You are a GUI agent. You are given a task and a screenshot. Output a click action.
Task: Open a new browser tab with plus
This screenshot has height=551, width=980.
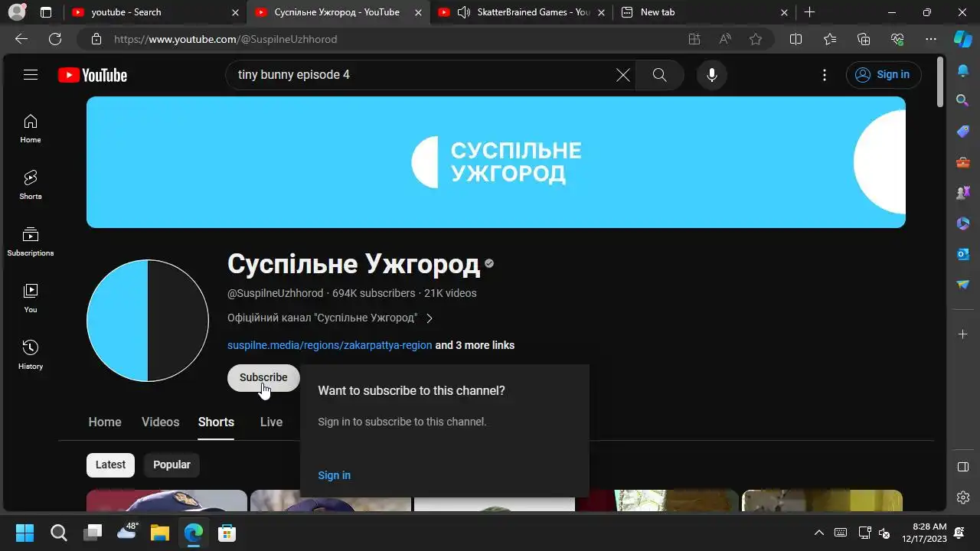[x=809, y=12]
